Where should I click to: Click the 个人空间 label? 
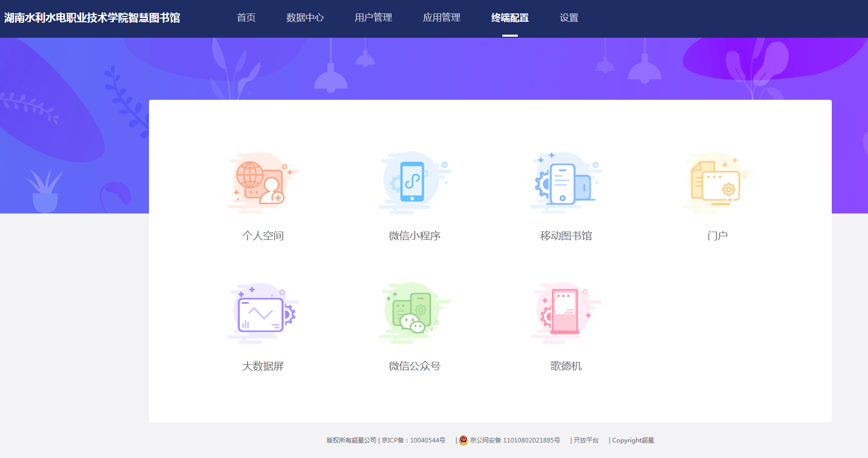coord(263,236)
